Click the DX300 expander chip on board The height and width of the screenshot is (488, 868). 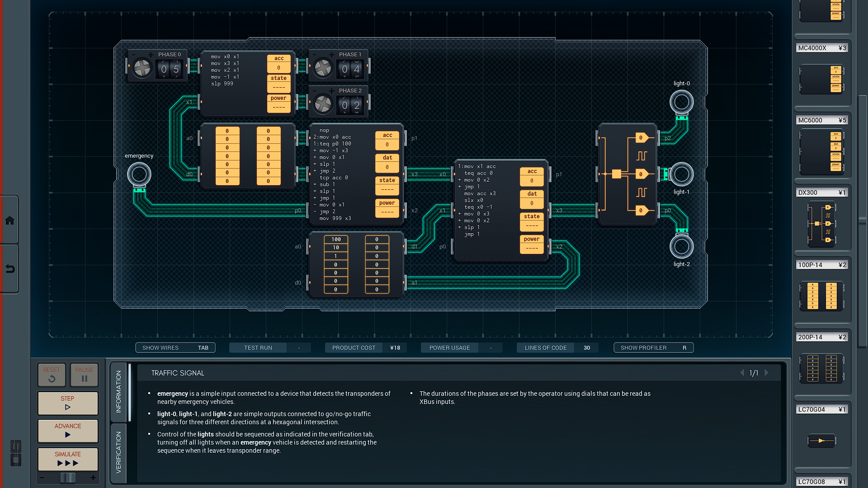tap(627, 174)
